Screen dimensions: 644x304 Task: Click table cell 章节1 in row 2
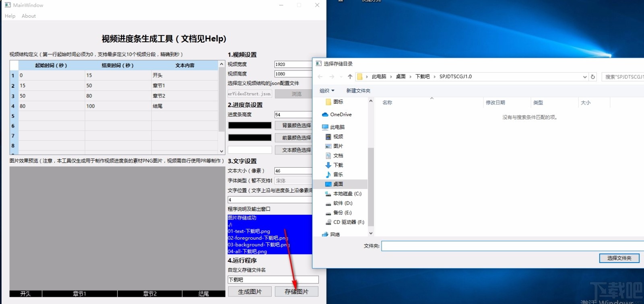[x=185, y=86]
